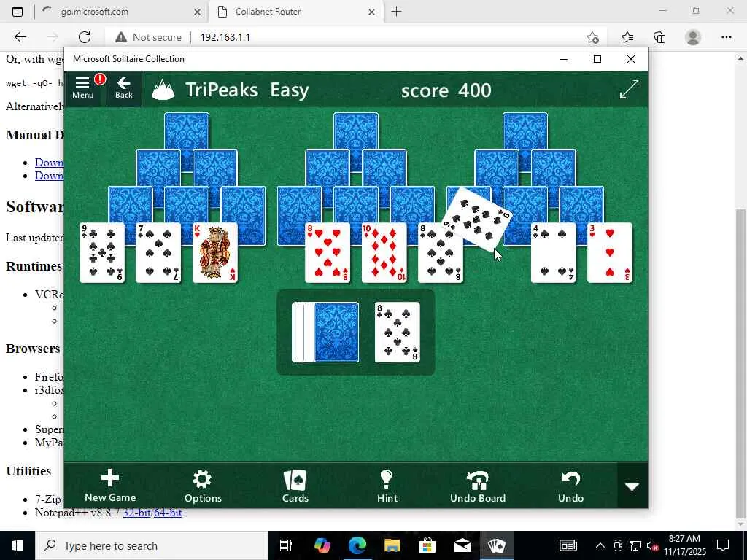Open the 64-bit Notepad++ download link
Image resolution: width=747 pixels, height=560 pixels.
click(x=168, y=513)
